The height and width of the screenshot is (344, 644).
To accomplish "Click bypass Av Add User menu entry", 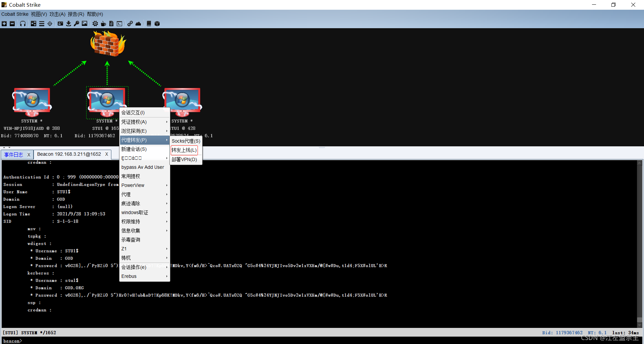I will point(145,167).
